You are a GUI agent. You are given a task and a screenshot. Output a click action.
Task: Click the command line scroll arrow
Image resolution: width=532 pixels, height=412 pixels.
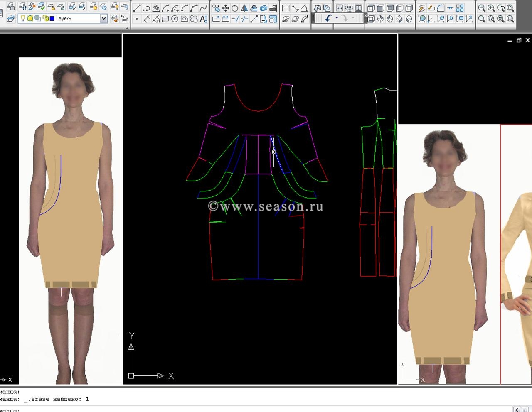[517, 410]
